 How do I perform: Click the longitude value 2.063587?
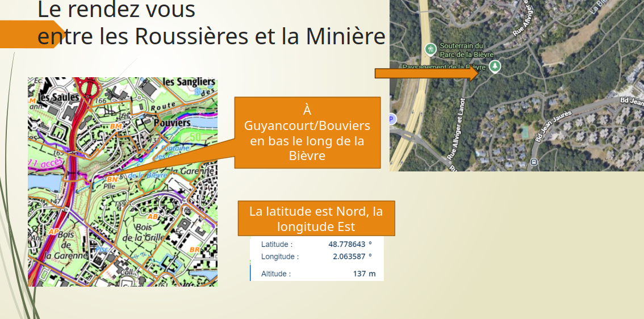click(x=349, y=257)
